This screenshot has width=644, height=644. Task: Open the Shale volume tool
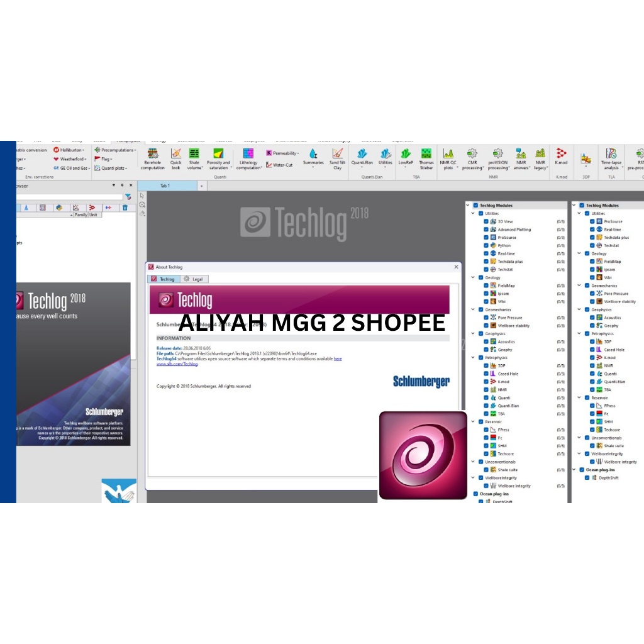pyautogui.click(x=194, y=159)
